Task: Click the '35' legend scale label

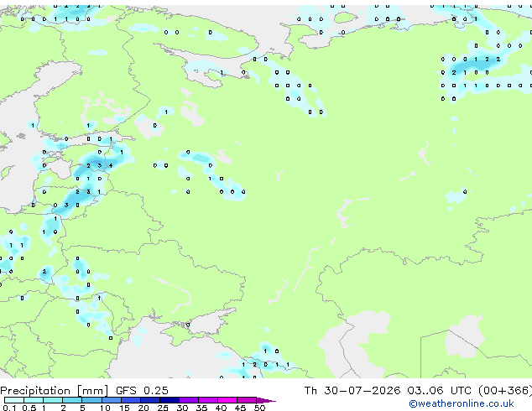Action: click(x=201, y=408)
